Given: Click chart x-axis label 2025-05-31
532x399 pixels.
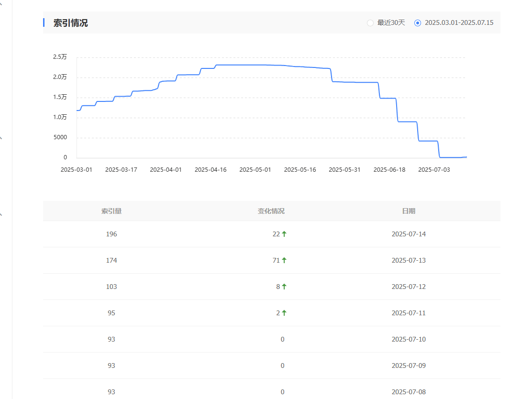Looking at the screenshot, I should (x=344, y=170).
